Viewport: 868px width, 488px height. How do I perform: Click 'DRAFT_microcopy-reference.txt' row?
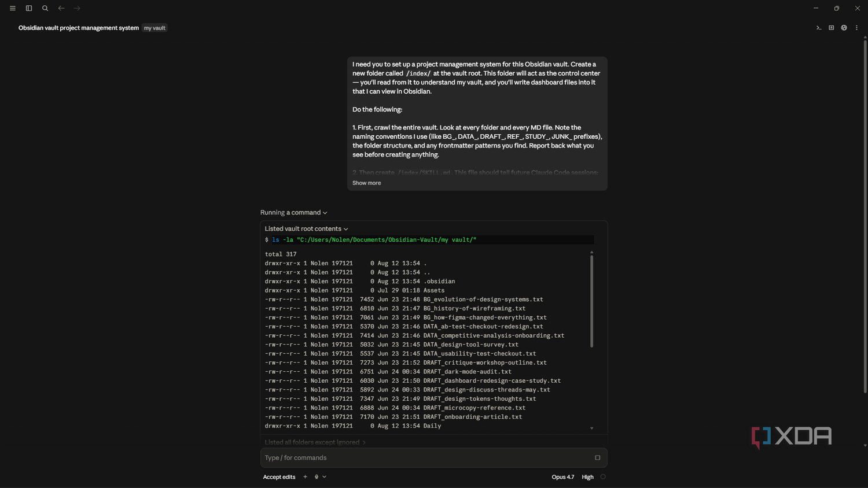[395, 408]
